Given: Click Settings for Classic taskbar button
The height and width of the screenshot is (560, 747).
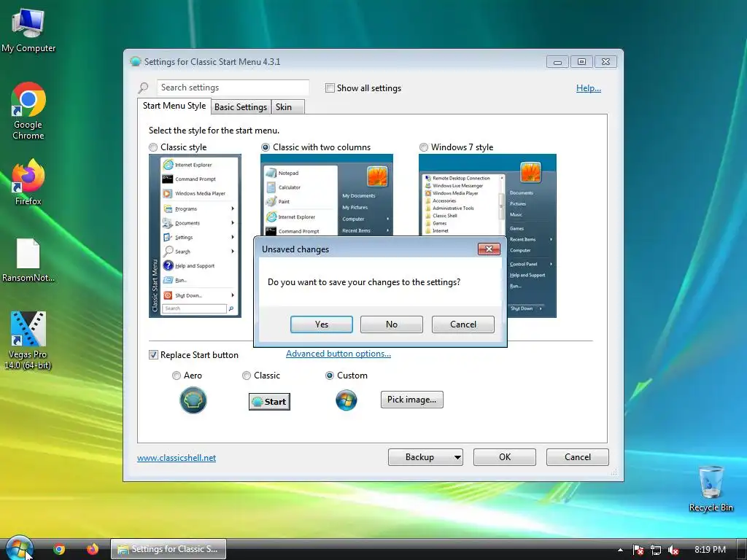Looking at the screenshot, I should pos(169,549).
